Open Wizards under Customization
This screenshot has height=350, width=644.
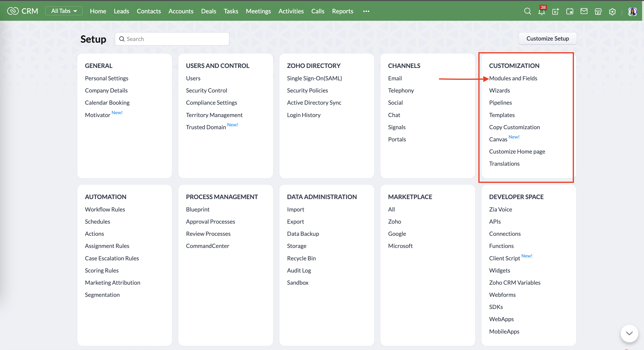pyautogui.click(x=500, y=90)
